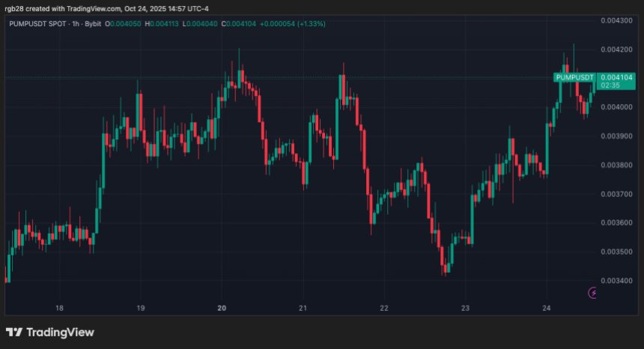The image size is (644, 349).
Task: Click the green PUMPUSDT price tag label
Action: (574, 77)
